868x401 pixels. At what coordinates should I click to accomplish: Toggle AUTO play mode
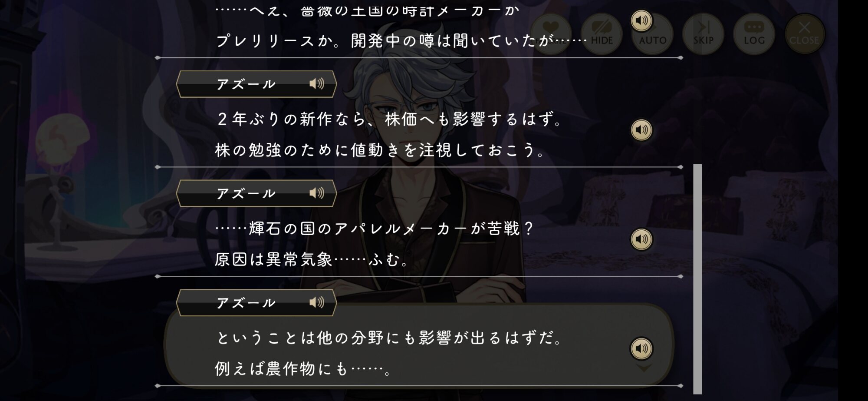(652, 34)
